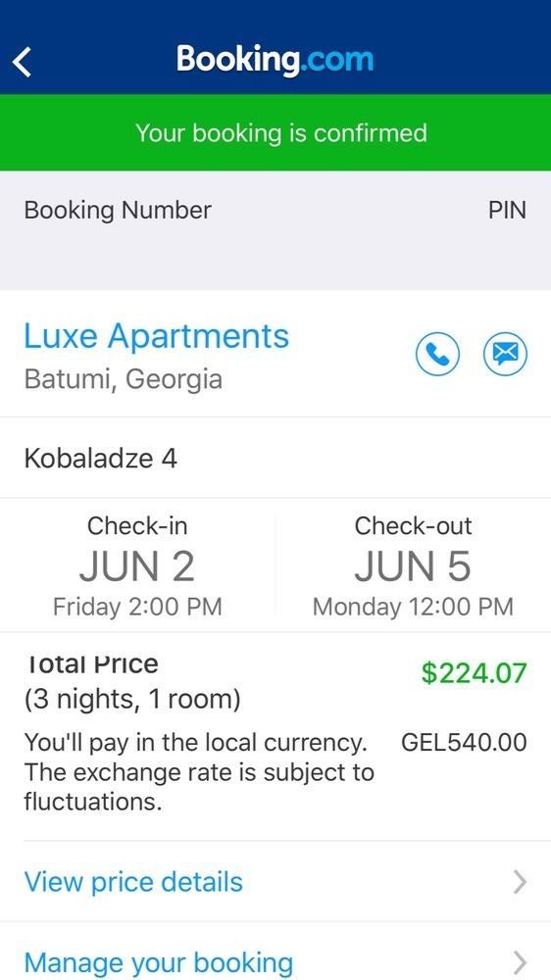Image resolution: width=551 pixels, height=980 pixels.
Task: Expand View price details chevron
Action: 520,883
